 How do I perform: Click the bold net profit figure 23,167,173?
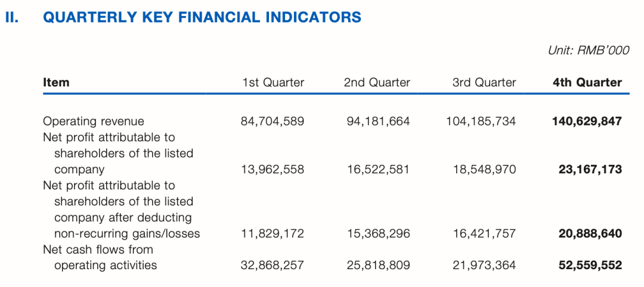[590, 170]
